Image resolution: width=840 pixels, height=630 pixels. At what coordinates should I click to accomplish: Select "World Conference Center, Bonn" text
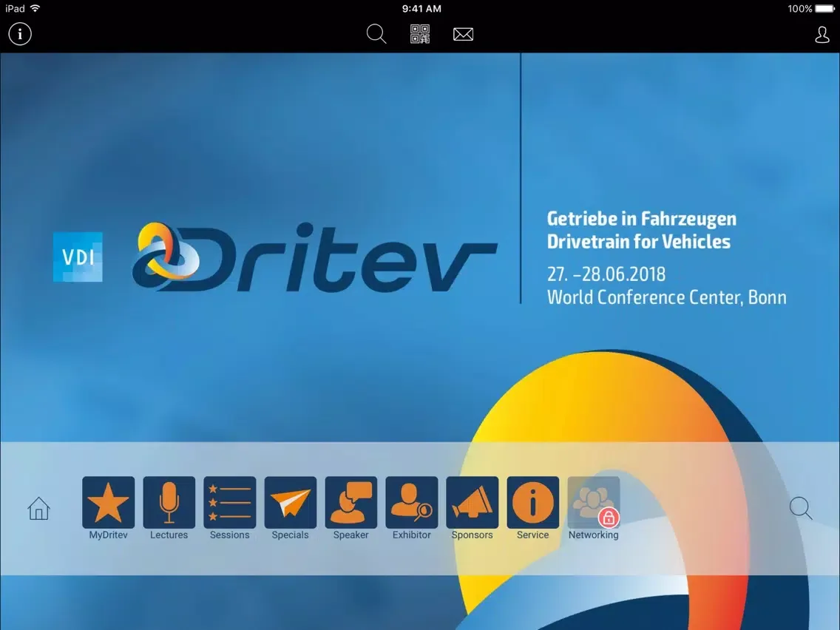pos(666,297)
